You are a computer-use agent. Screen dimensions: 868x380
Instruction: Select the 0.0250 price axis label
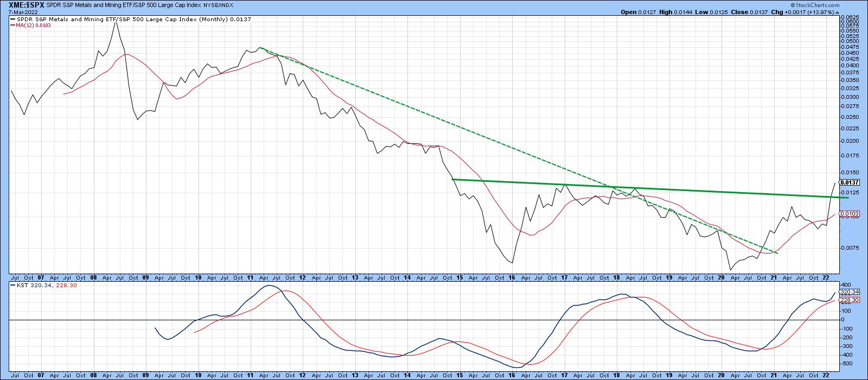click(850, 117)
